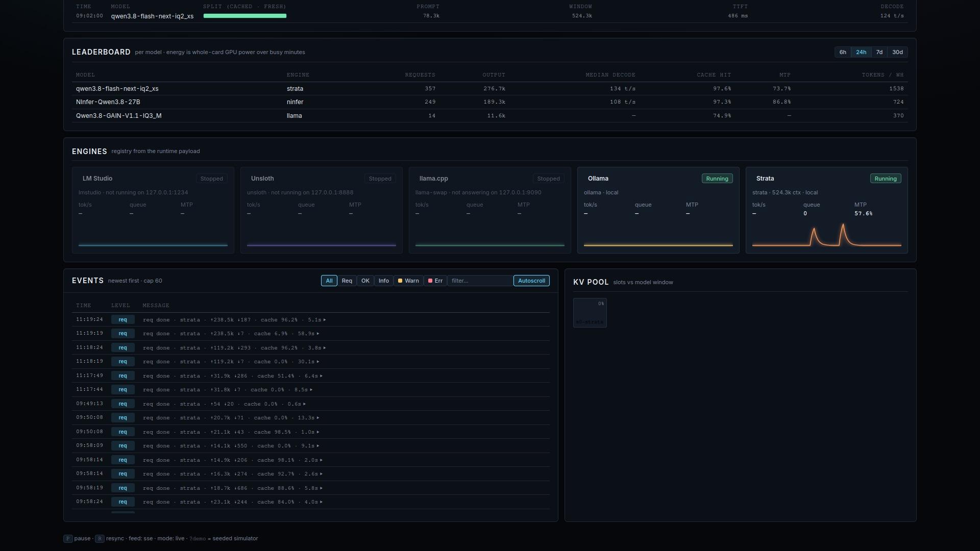
Task: Expand arrow on the 09:58:24 event
Action: [x=321, y=502]
